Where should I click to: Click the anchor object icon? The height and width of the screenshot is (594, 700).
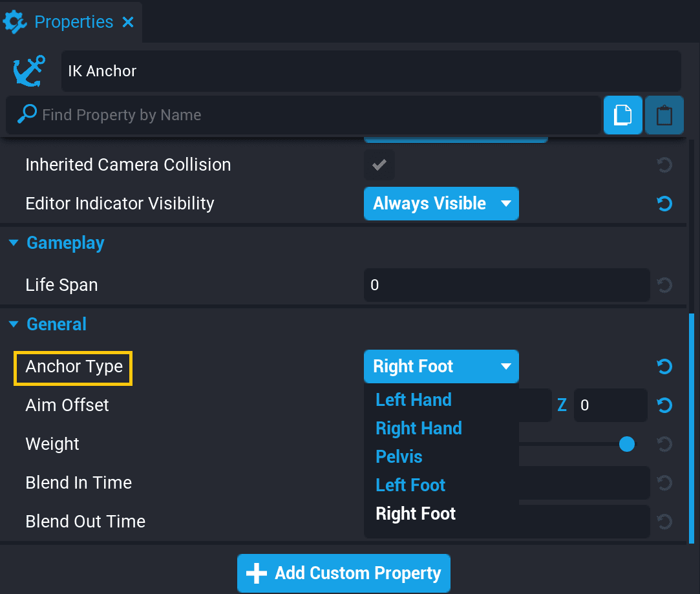pos(29,71)
